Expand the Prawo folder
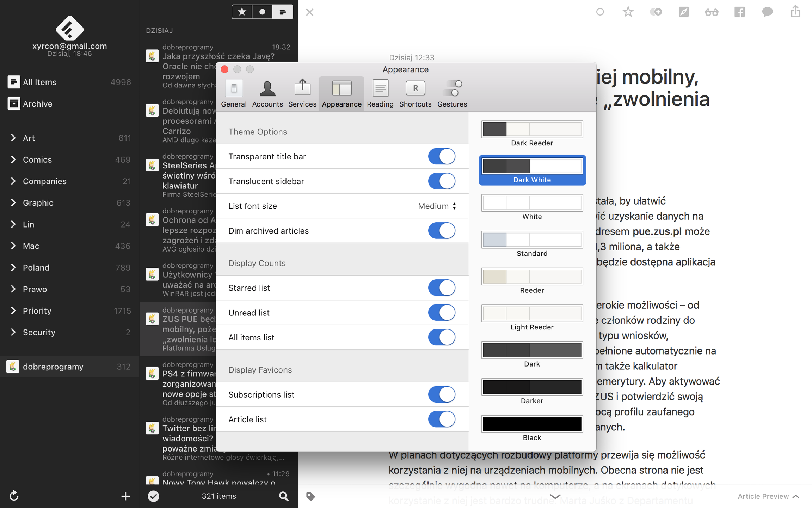Image resolution: width=812 pixels, height=508 pixels. pos(13,289)
